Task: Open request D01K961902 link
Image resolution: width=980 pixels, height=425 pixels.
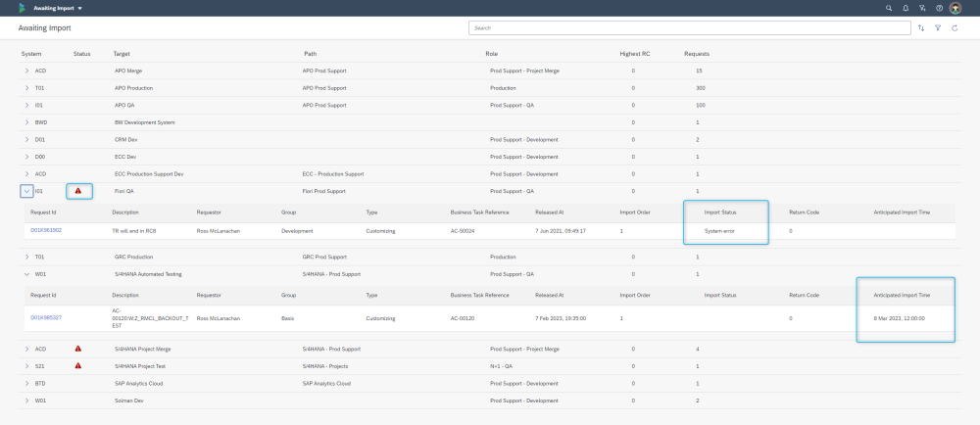Action: click(46, 230)
